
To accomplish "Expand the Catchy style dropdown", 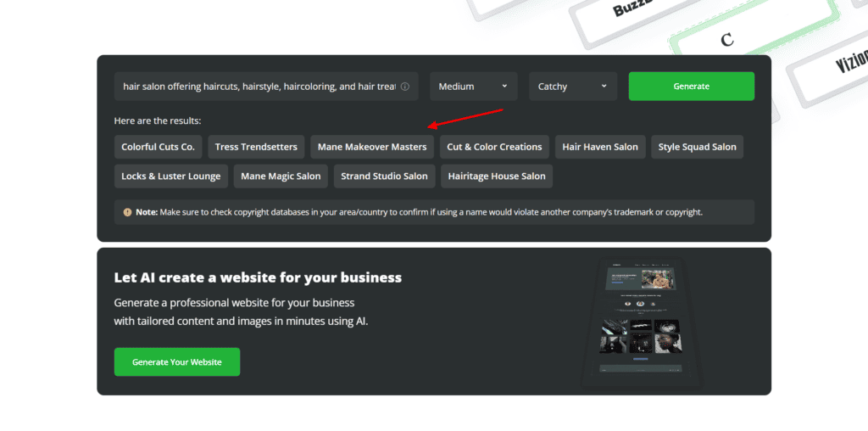I will click(x=572, y=87).
